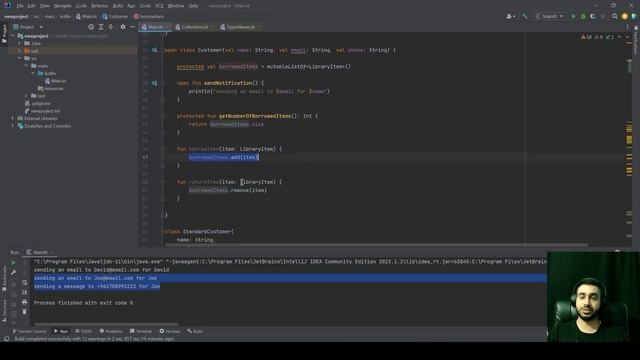Click Collapse All in Project panel
Image resolution: width=640 pixels, height=360 pixels.
click(111, 27)
